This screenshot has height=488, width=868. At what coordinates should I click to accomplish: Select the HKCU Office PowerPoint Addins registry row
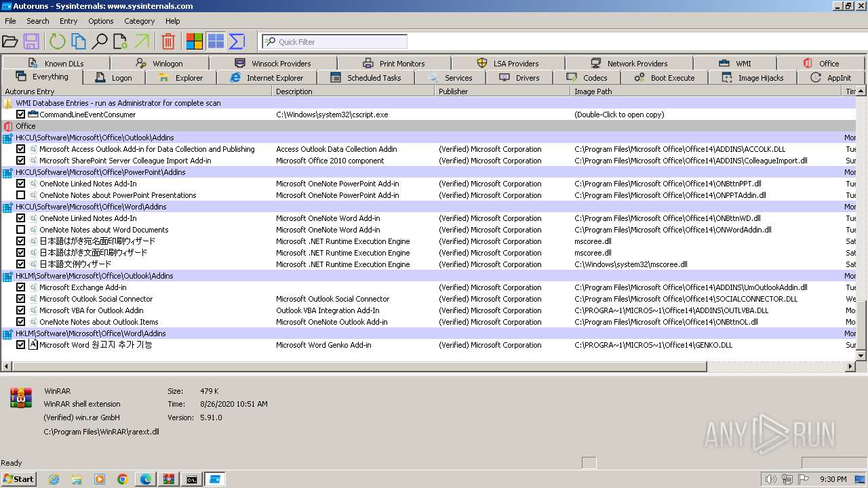[x=429, y=172]
